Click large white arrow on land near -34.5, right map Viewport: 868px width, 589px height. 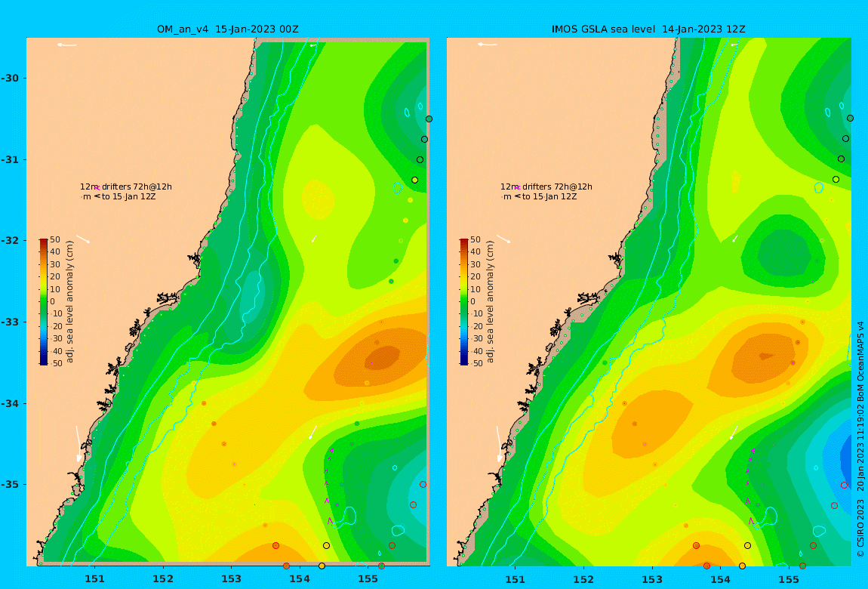[x=500, y=444]
